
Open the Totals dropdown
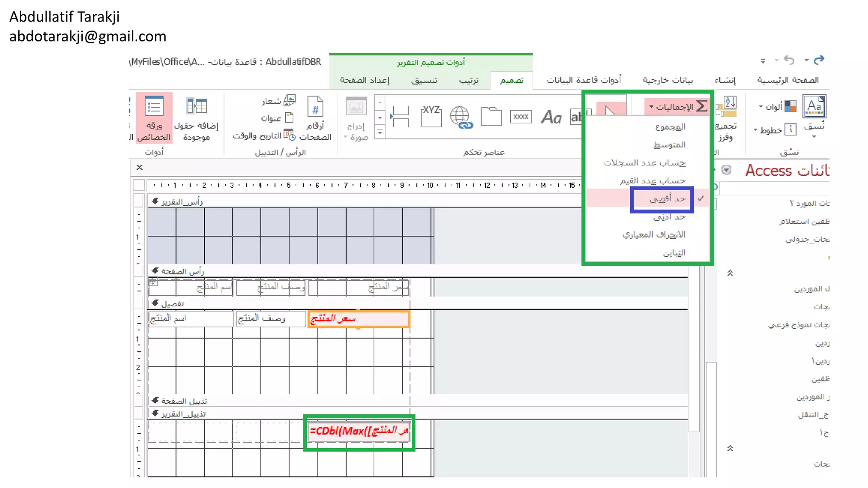click(x=678, y=107)
